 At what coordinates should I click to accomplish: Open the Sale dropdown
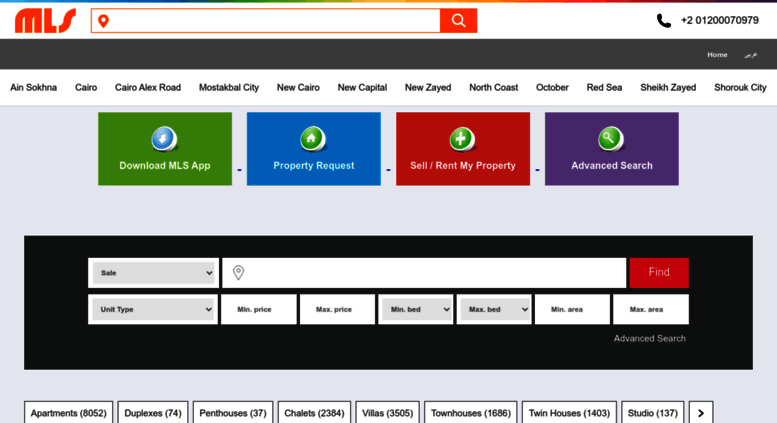[153, 273]
